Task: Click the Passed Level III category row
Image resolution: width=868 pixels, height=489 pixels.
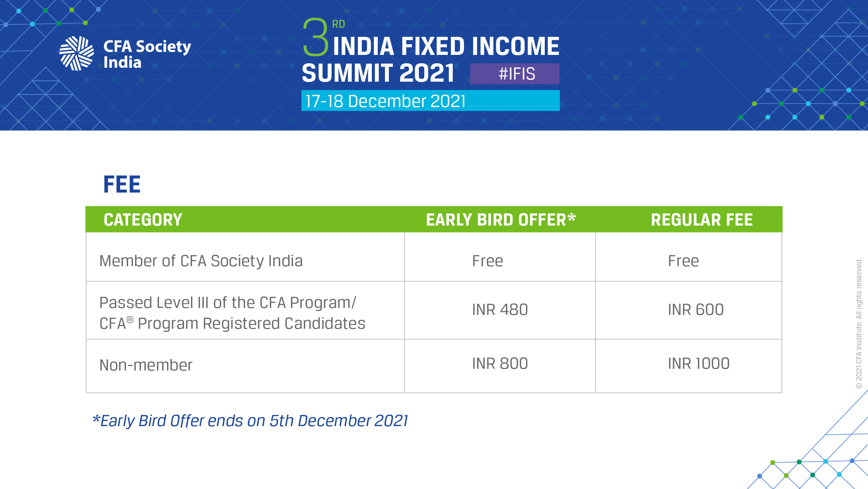Action: click(232, 313)
